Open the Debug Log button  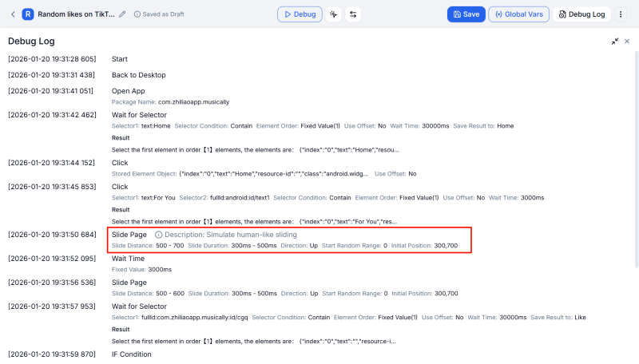coord(582,14)
